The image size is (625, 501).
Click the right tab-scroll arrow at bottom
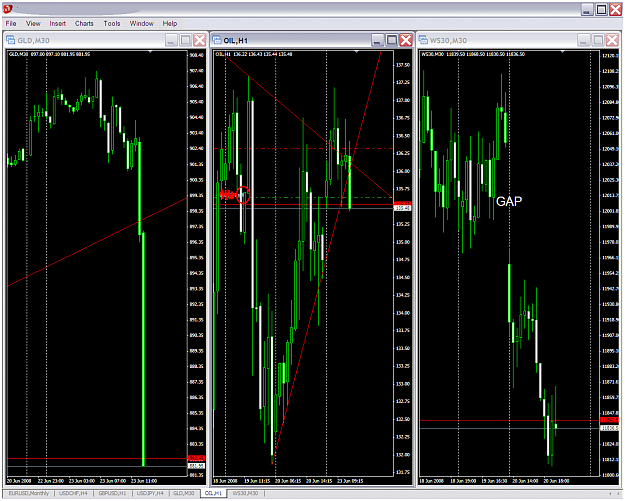point(618,494)
